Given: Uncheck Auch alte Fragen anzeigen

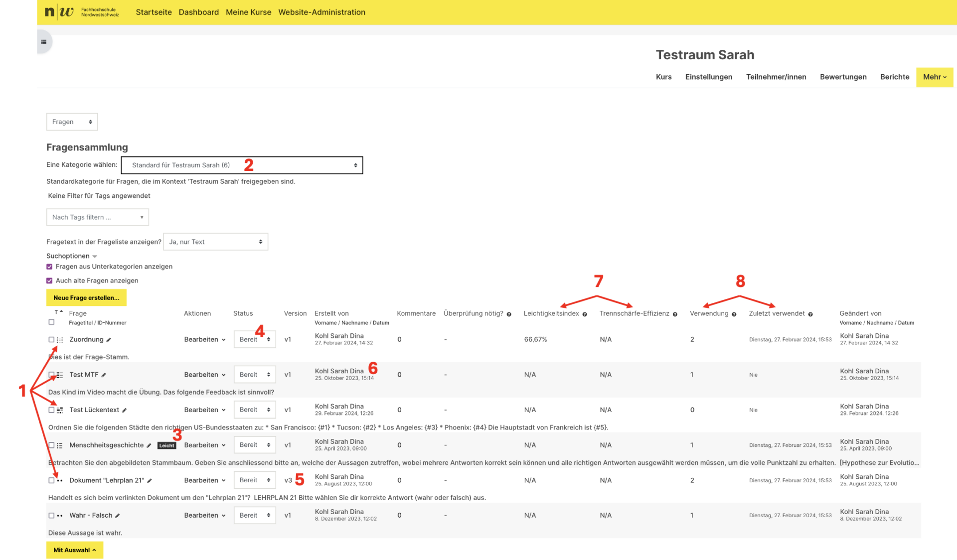Looking at the screenshot, I should pyautogui.click(x=49, y=280).
